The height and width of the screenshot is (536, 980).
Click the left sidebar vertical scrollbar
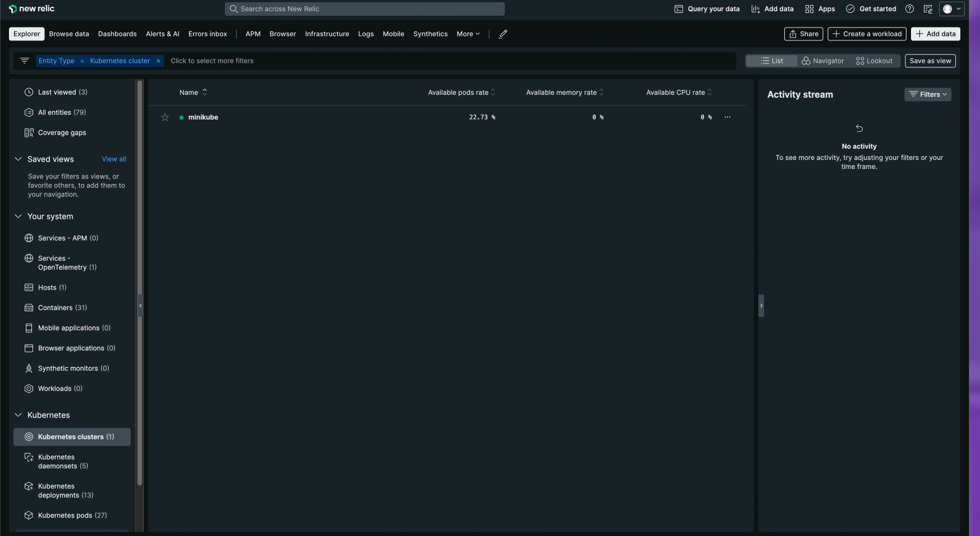140,283
